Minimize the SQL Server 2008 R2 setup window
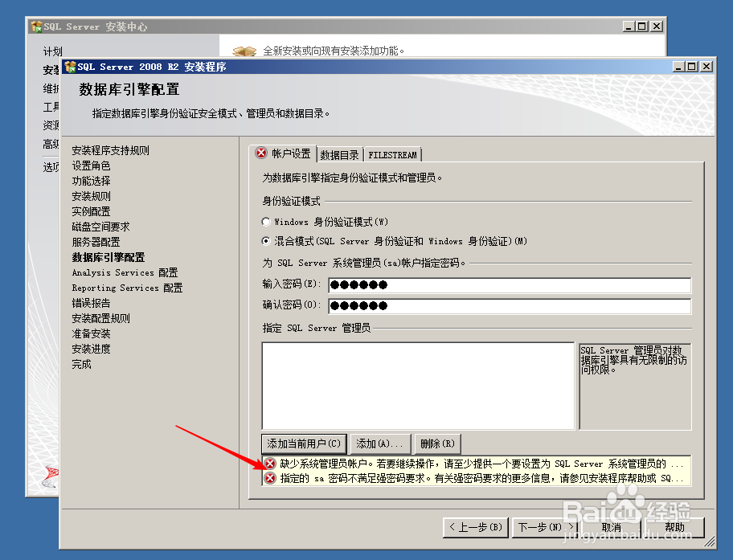Screen dimensions: 733x560 (678, 67)
